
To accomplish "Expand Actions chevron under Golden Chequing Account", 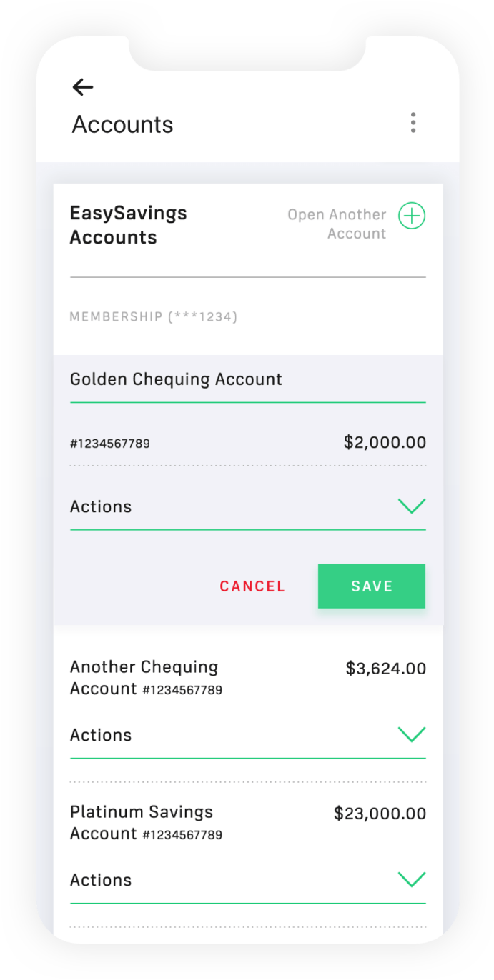I will click(411, 506).
